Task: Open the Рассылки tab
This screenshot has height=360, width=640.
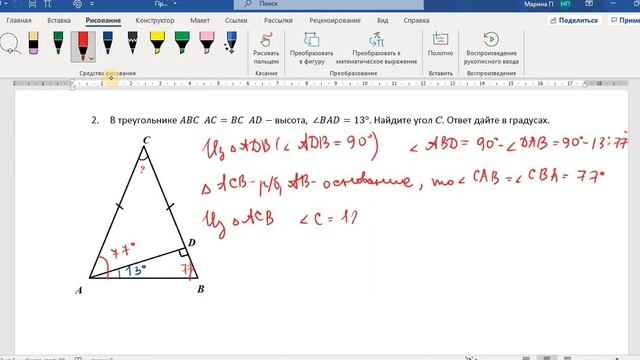Action: point(278,20)
